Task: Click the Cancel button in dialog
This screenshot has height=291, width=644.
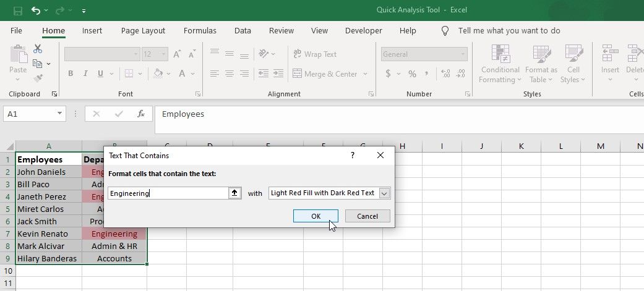Action: pyautogui.click(x=367, y=216)
